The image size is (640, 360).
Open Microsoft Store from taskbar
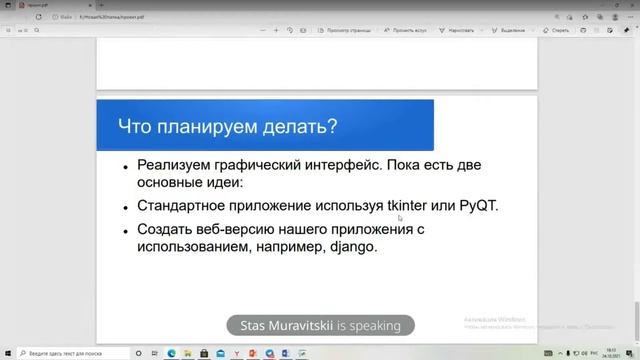[x=204, y=353]
